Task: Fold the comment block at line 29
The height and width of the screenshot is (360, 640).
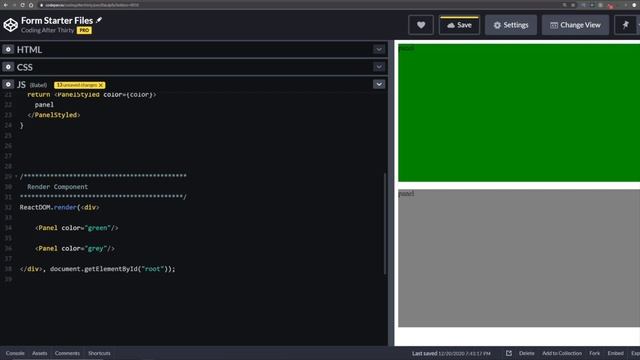Action: tap(16, 177)
